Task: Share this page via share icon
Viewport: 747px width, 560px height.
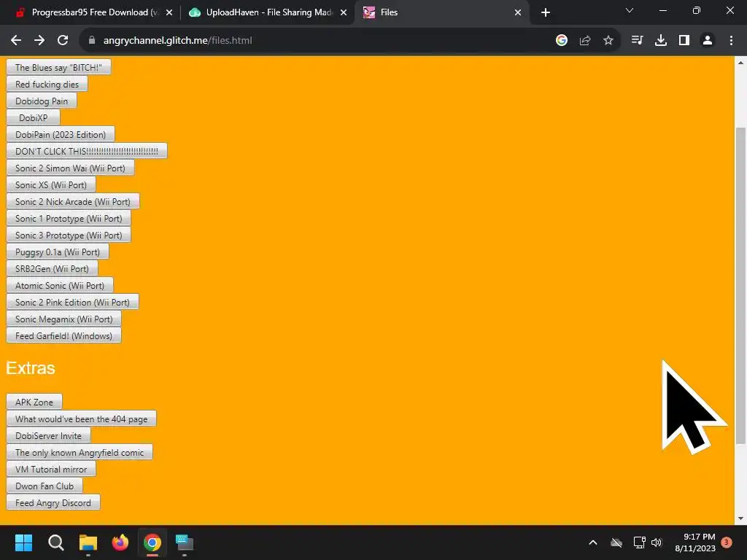Action: click(x=585, y=41)
